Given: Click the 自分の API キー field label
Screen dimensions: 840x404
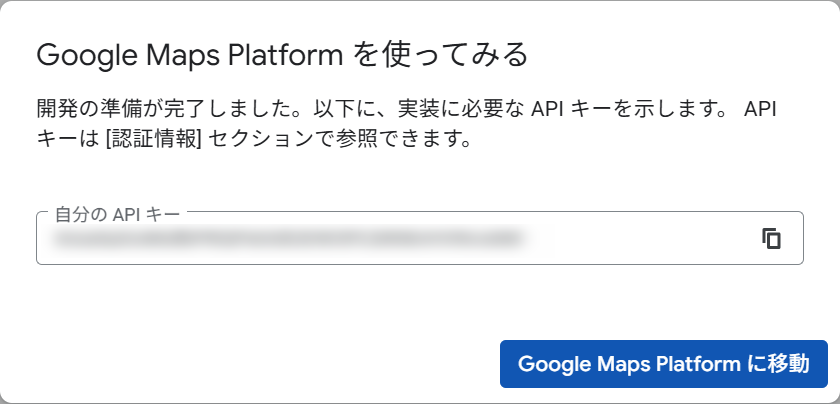Looking at the screenshot, I should pos(117,214).
